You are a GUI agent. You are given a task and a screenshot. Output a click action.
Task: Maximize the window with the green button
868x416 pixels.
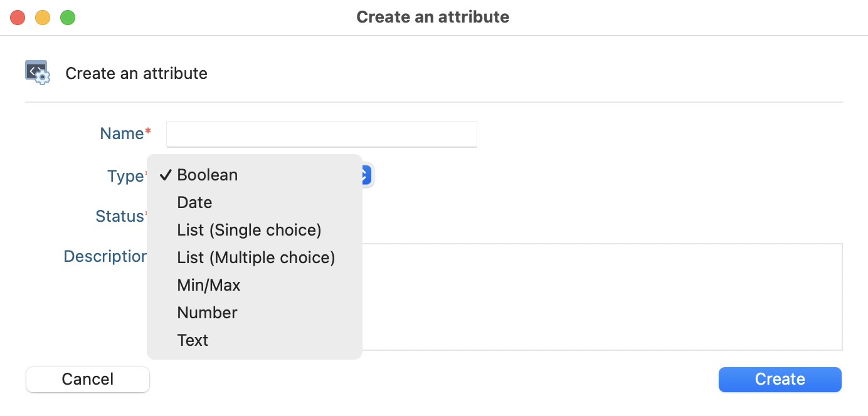[68, 18]
